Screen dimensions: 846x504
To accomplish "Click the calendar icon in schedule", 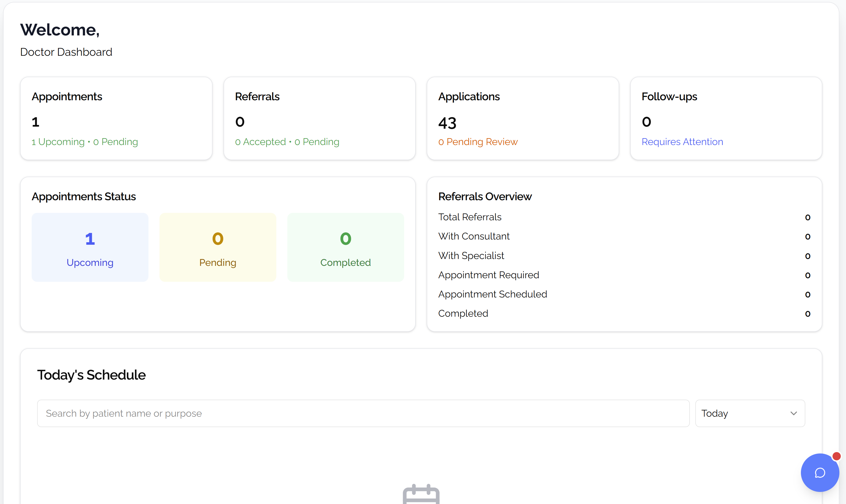I will [x=421, y=494].
